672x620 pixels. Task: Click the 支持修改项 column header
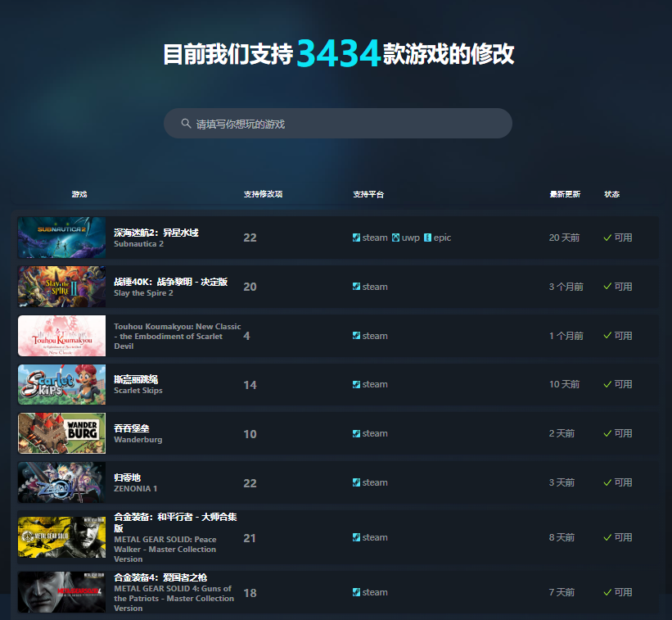click(x=263, y=194)
